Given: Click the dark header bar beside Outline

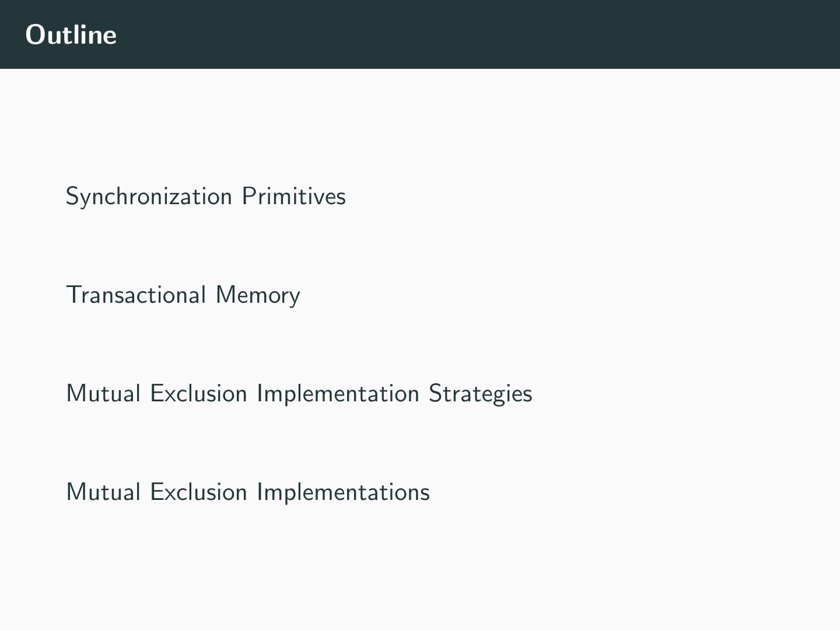Looking at the screenshot, I should tap(467, 35).
